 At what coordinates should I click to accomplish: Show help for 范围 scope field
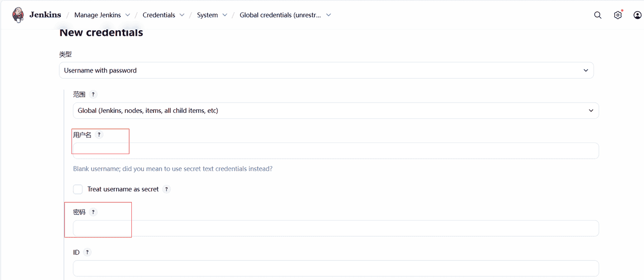pos(93,94)
